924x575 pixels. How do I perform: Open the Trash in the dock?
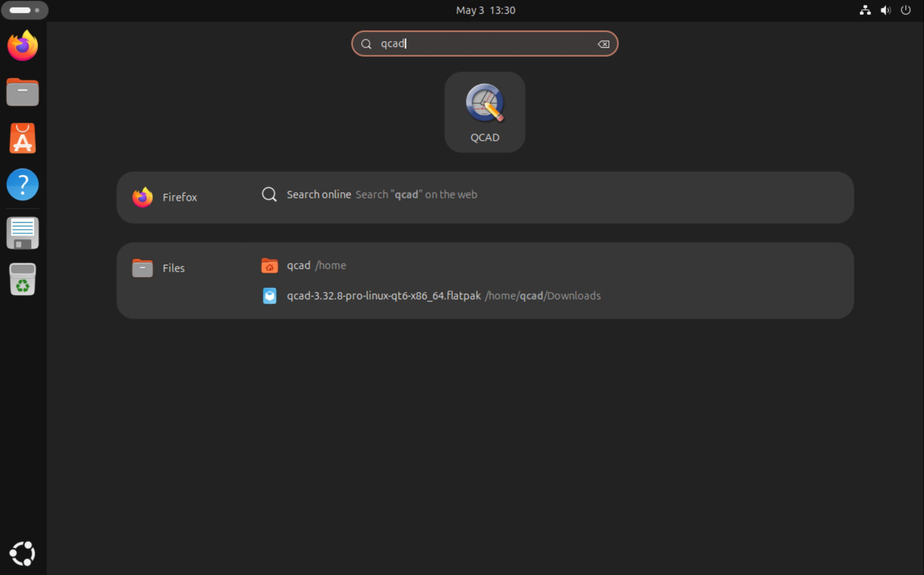pos(23,279)
